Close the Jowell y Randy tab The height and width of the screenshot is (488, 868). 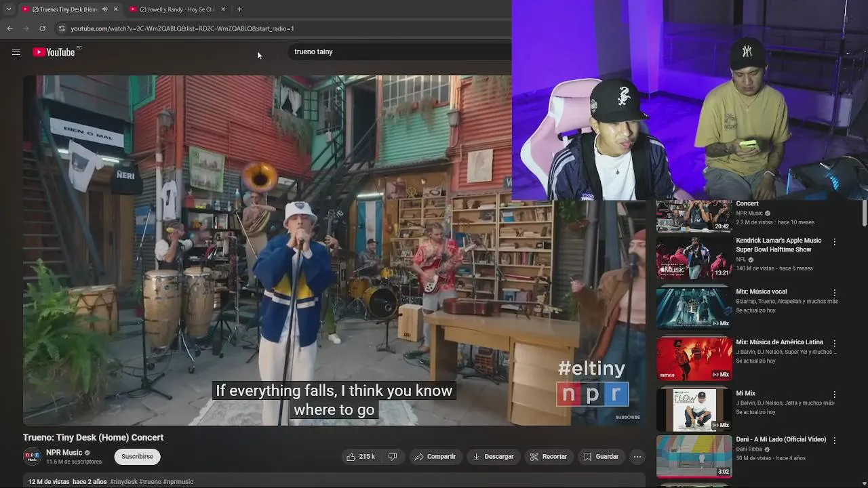pos(223,9)
